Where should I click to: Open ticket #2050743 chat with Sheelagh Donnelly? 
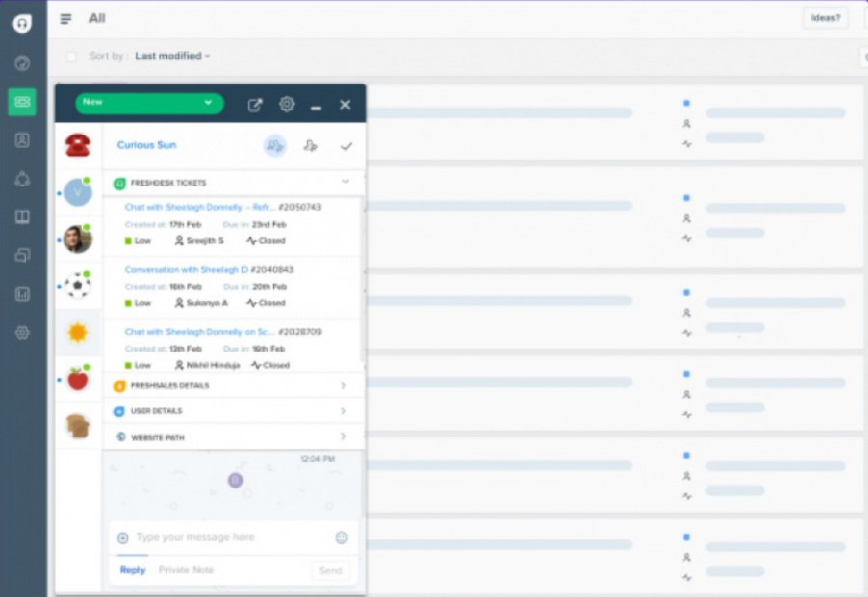pyautogui.click(x=223, y=207)
